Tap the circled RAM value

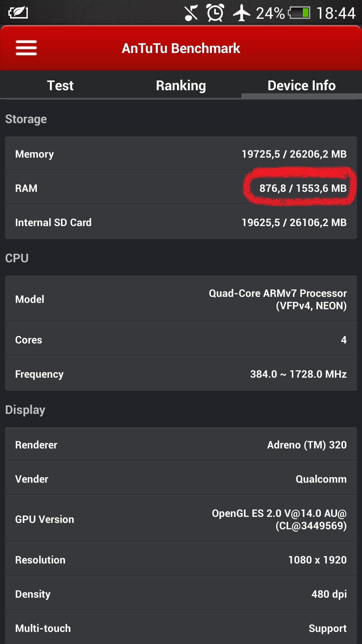tap(303, 188)
